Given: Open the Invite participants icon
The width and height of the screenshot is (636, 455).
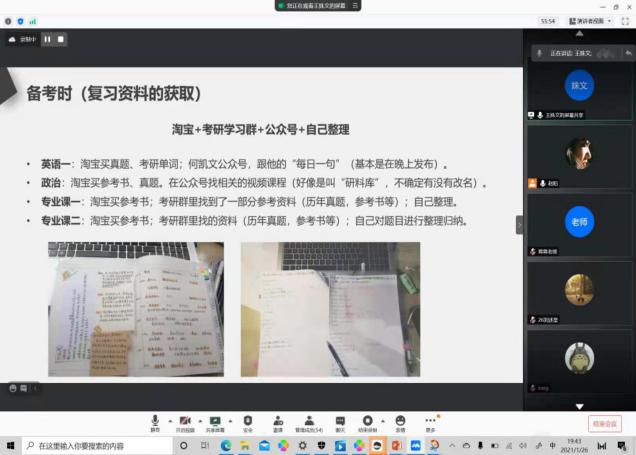Looking at the screenshot, I should (x=277, y=422).
